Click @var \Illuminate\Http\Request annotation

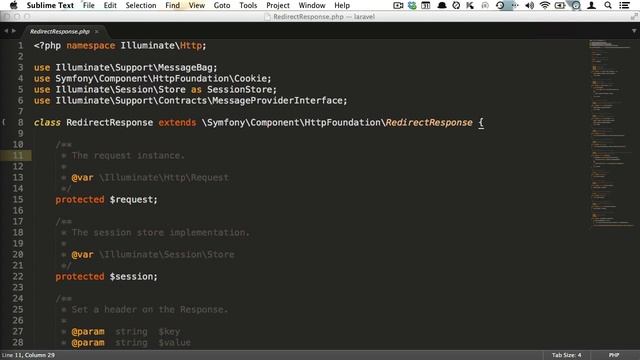(150, 178)
